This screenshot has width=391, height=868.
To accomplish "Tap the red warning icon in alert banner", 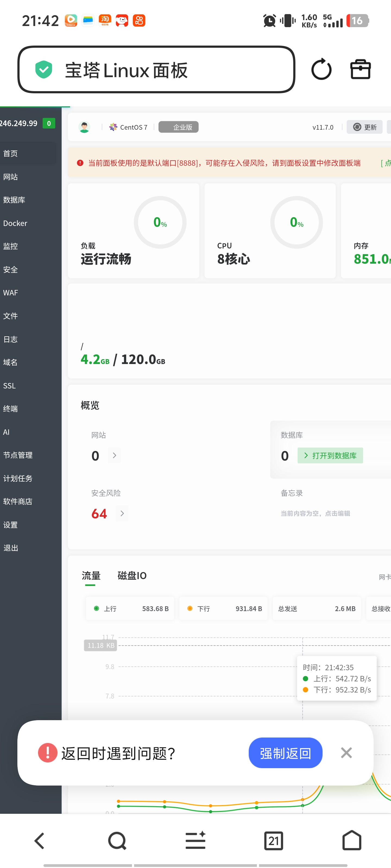I will click(80, 163).
